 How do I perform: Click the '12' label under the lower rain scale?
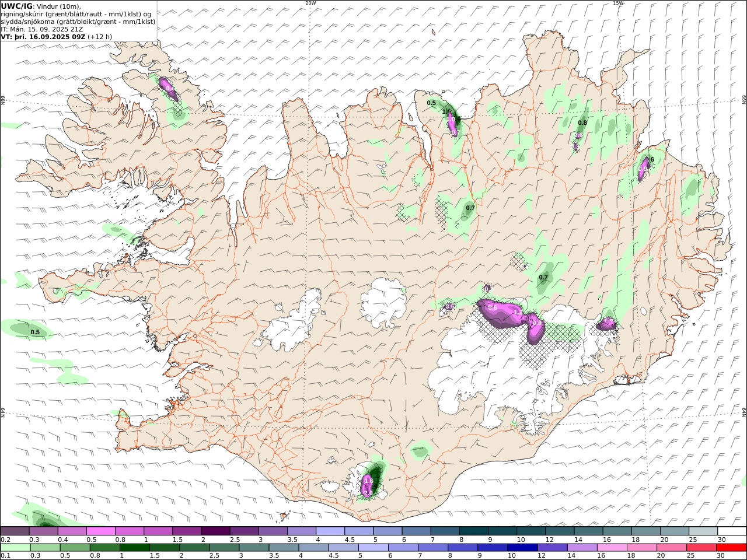[543, 556]
